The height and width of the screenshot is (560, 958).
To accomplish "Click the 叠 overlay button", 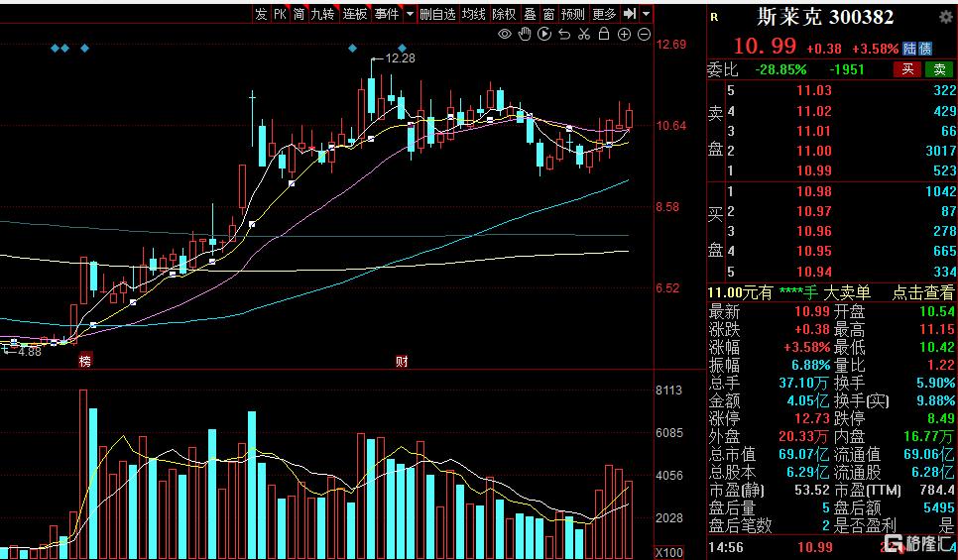I will (531, 14).
